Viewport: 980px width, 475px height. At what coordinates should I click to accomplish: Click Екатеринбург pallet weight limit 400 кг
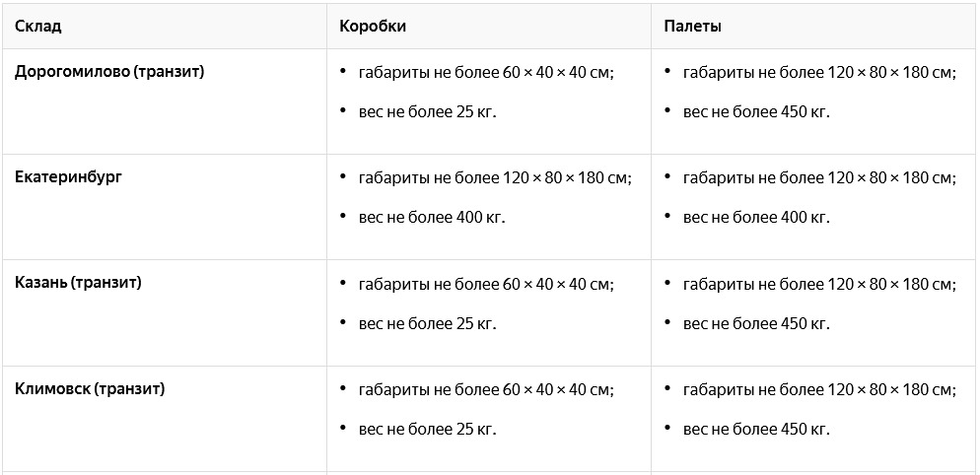coord(756,218)
